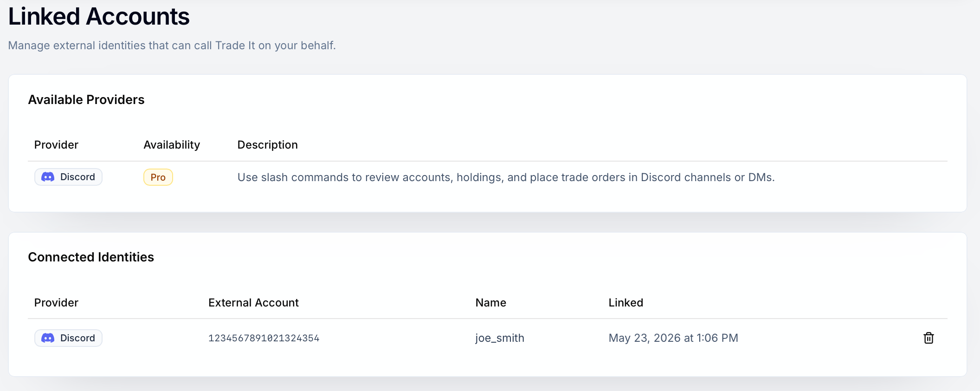The height and width of the screenshot is (391, 980).
Task: Click the Discord badge in Connected Identities
Action: (x=68, y=338)
